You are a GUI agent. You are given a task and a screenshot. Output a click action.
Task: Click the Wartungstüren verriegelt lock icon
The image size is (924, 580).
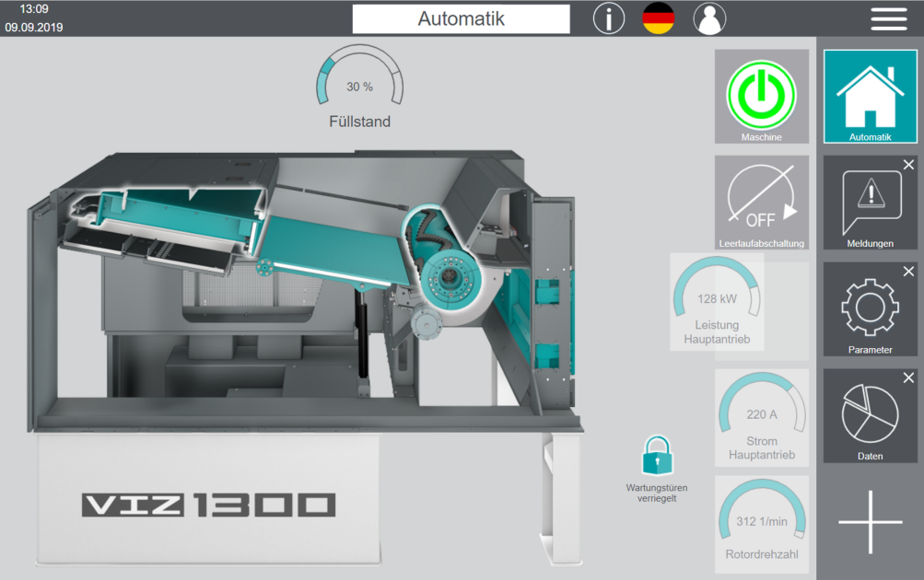pyautogui.click(x=658, y=453)
